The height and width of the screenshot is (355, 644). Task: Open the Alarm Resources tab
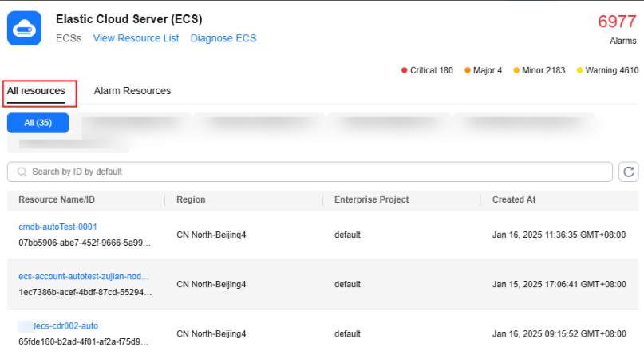(x=132, y=91)
